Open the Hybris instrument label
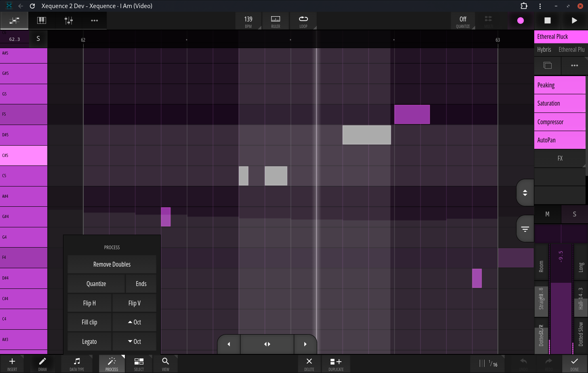 point(544,50)
